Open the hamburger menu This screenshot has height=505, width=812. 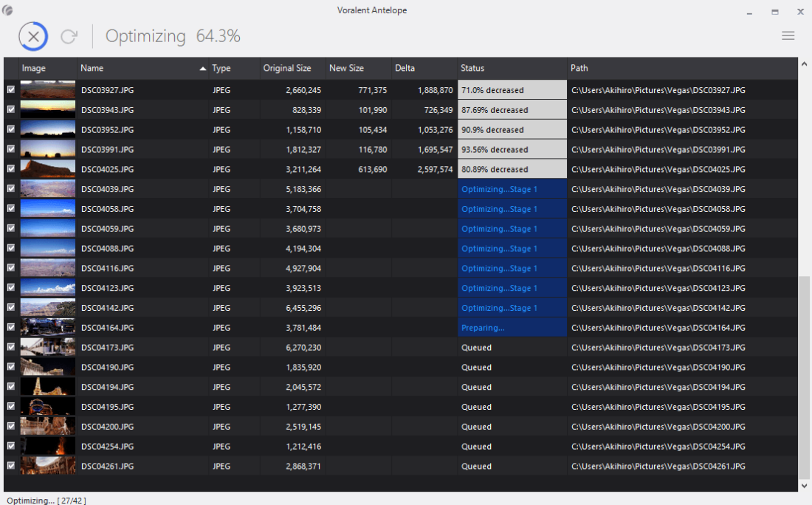click(x=788, y=35)
